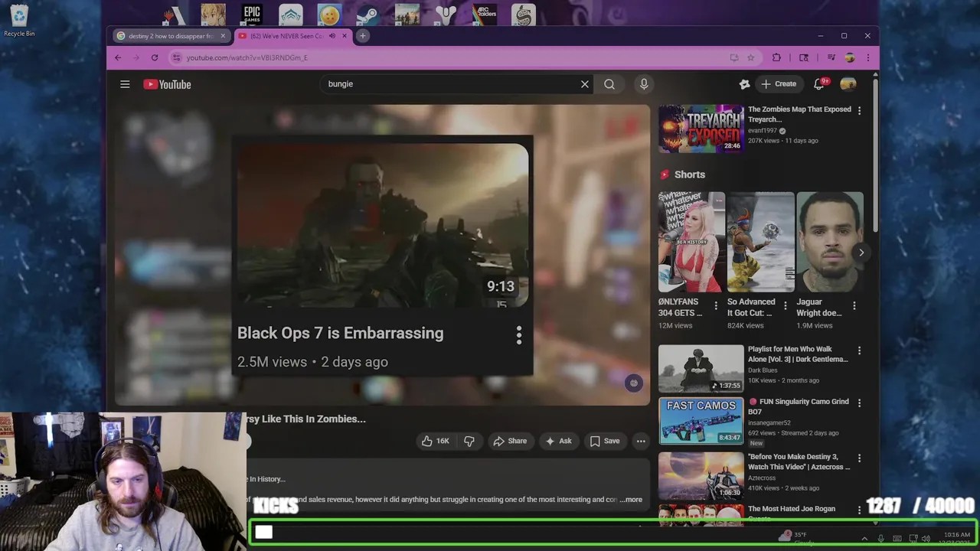Open the YouTube account avatar menu

(x=848, y=84)
